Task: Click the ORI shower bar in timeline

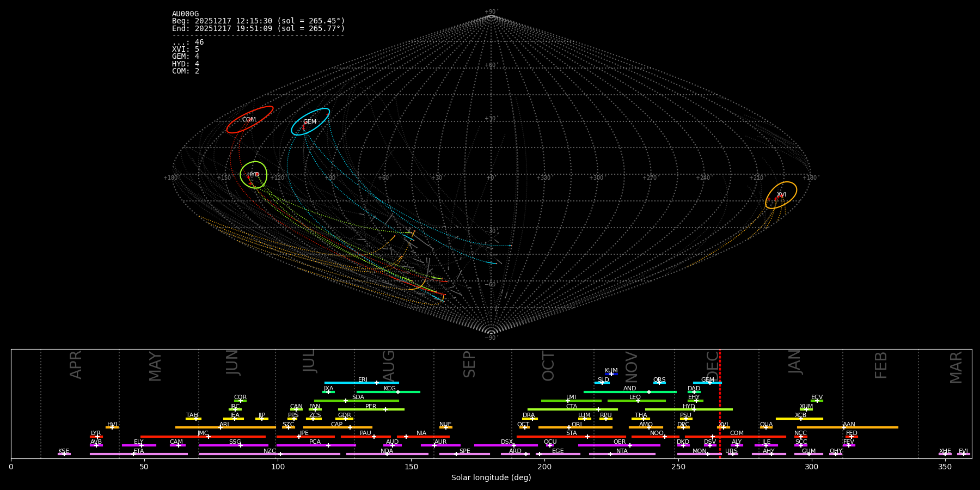Action: point(575,427)
